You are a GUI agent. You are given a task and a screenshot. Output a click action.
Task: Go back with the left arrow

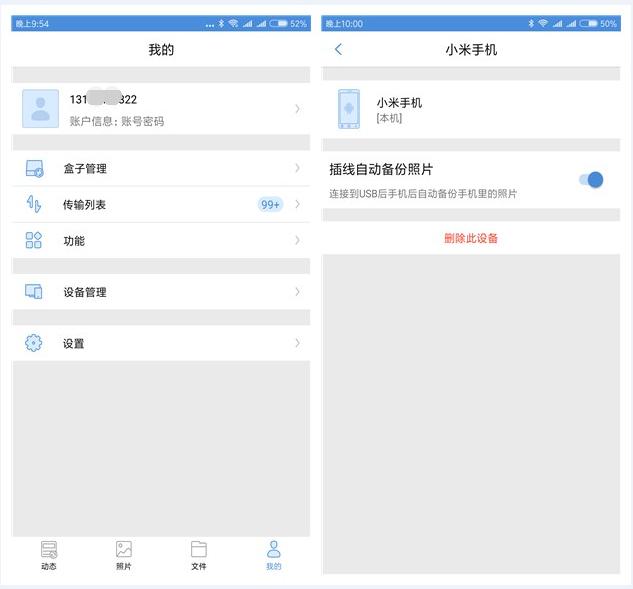point(338,49)
